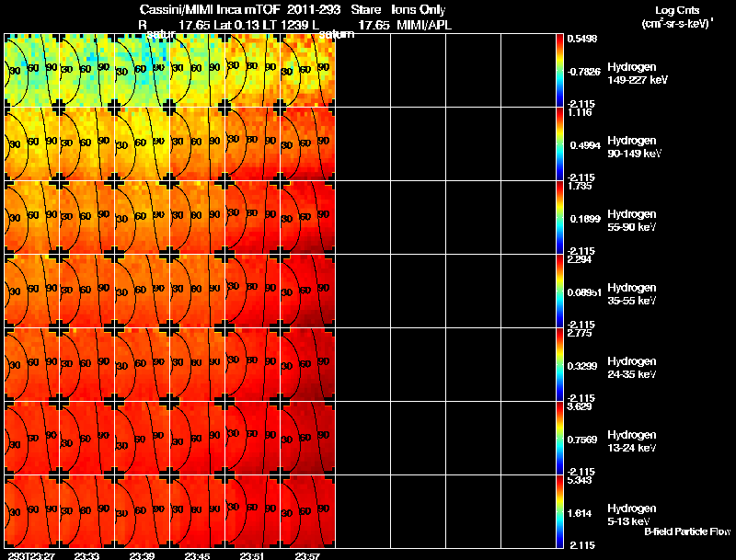Screen dimensions: 736x560
Task: Select the 23:57 panel in 13-24 keV row
Action: (308, 438)
